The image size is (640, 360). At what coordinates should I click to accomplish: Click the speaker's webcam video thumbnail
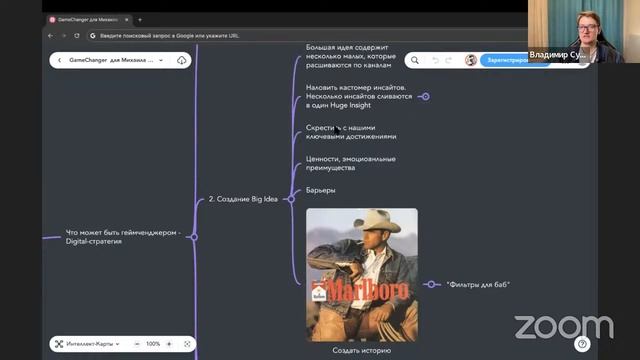pyautogui.click(x=584, y=31)
